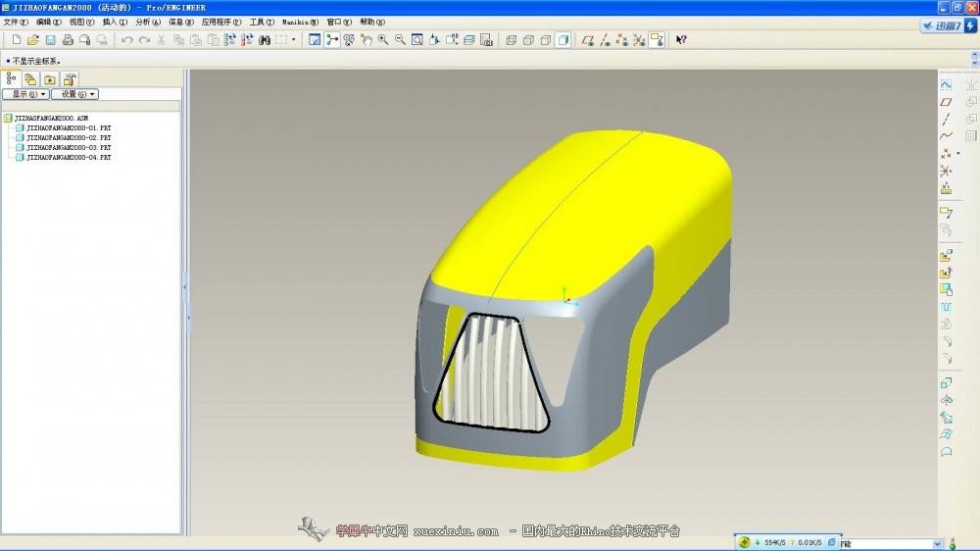The width and height of the screenshot is (980, 551).
Task: Click Add component to assembly icon
Action: pyautogui.click(x=947, y=256)
